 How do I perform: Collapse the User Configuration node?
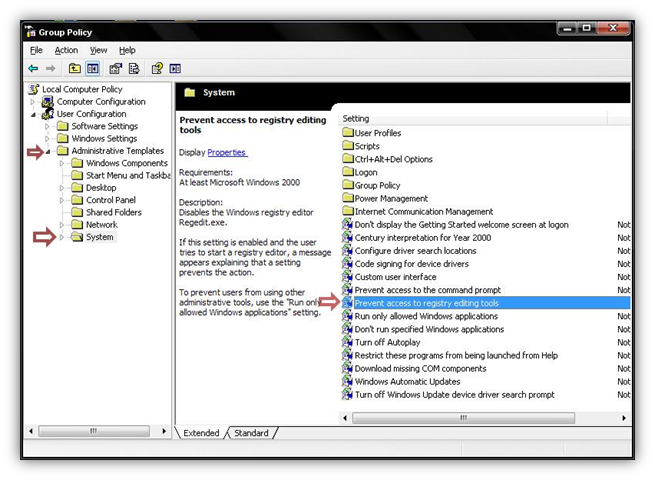33,114
